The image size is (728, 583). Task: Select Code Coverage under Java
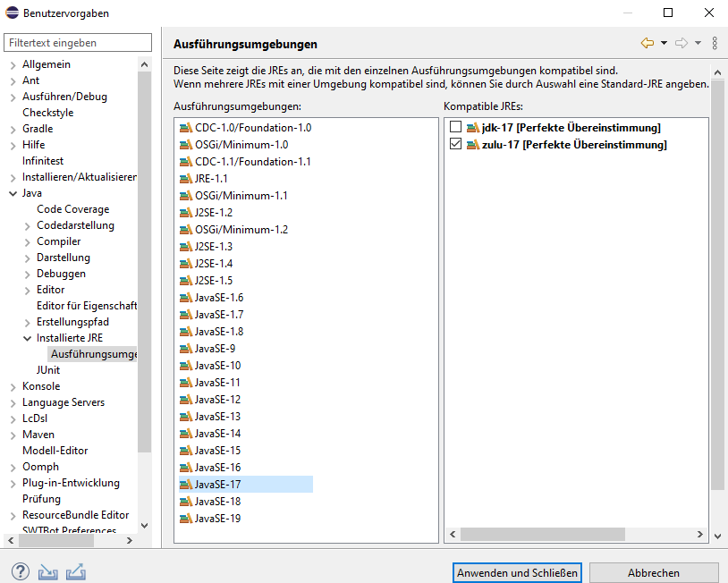(73, 209)
